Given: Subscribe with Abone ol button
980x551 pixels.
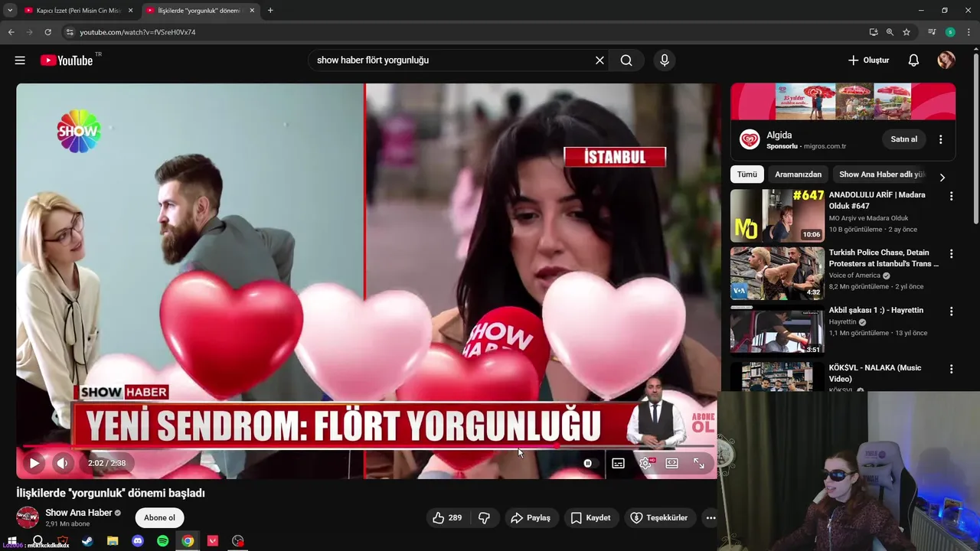Looking at the screenshot, I should [x=159, y=518].
